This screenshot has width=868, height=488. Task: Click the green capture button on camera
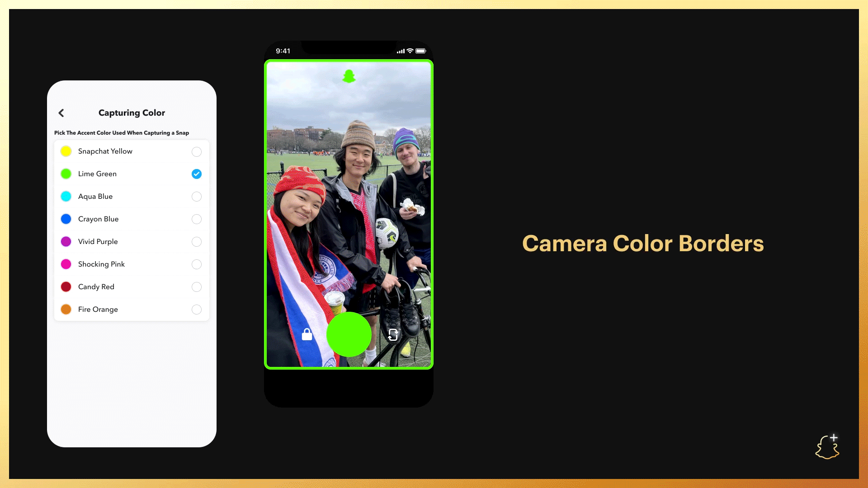tap(349, 334)
